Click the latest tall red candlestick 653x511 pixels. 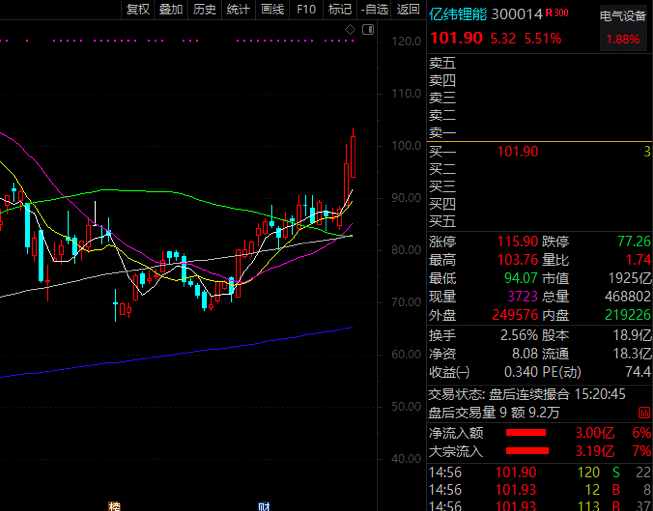tap(353, 157)
